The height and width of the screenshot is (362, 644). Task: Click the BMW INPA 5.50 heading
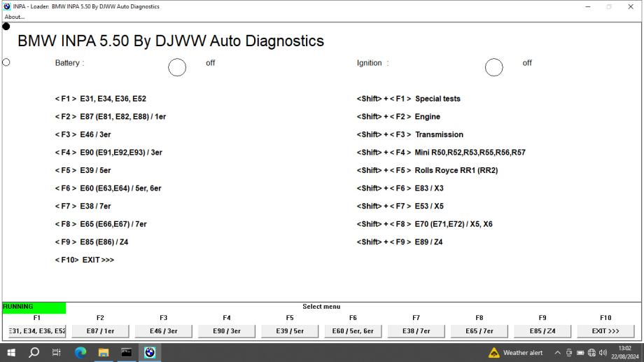171,41
